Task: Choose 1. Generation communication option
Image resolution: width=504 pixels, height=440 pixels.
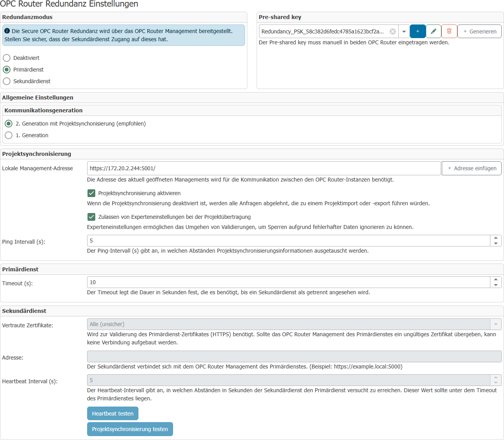Action: [9, 135]
